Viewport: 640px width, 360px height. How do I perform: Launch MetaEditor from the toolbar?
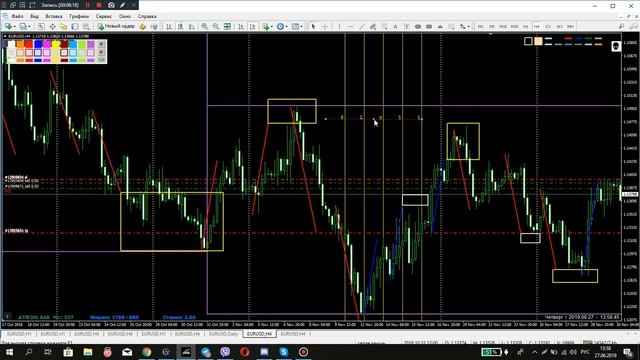tap(142, 26)
